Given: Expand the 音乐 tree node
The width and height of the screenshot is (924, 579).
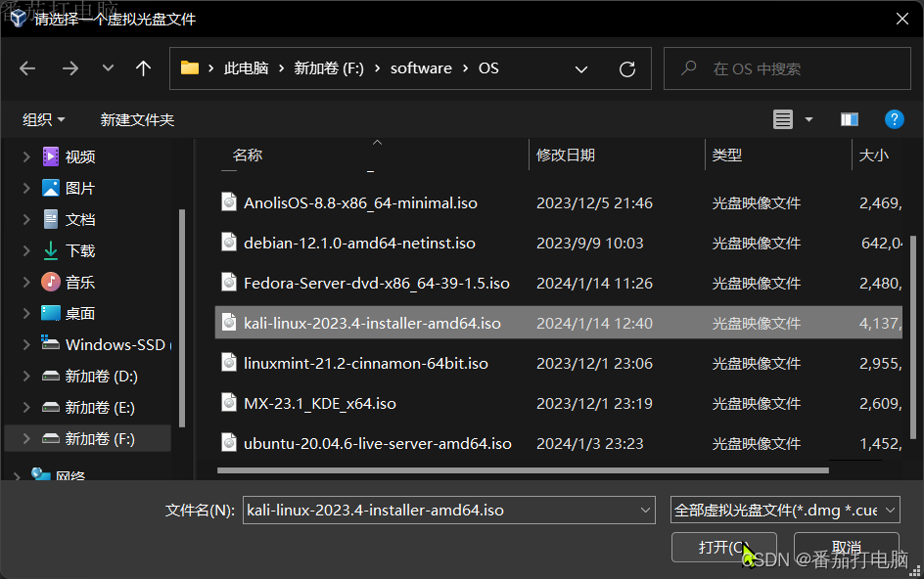Looking at the screenshot, I should pos(25,282).
